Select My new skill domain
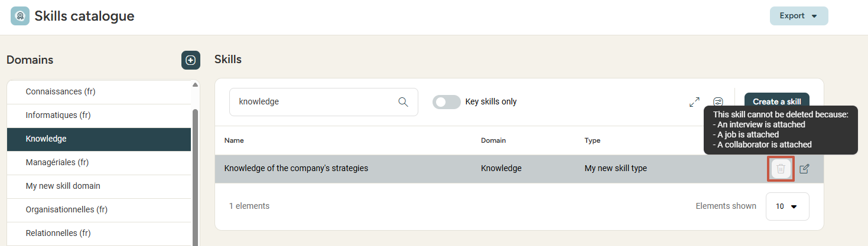 [x=63, y=186]
